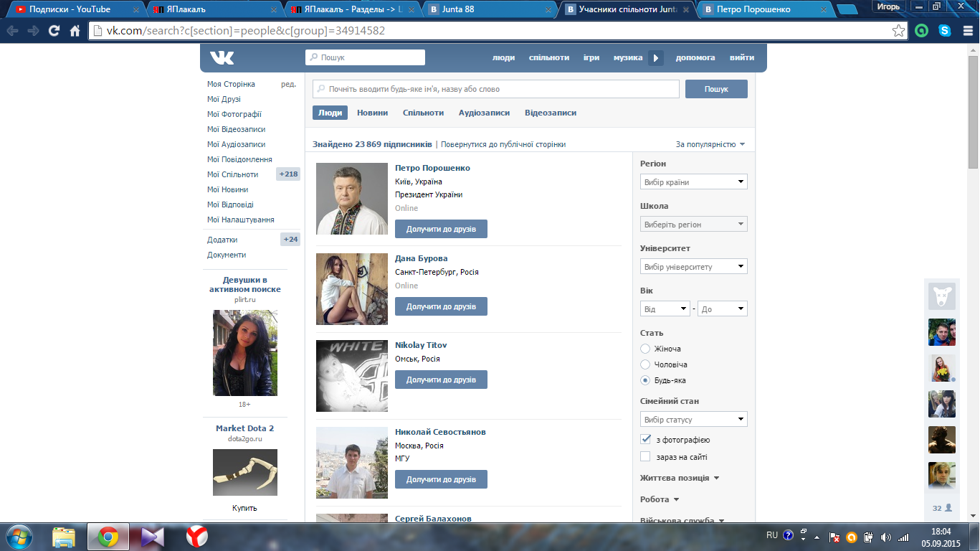
Task: Click the green Grammarly extension icon
Action: point(921,31)
